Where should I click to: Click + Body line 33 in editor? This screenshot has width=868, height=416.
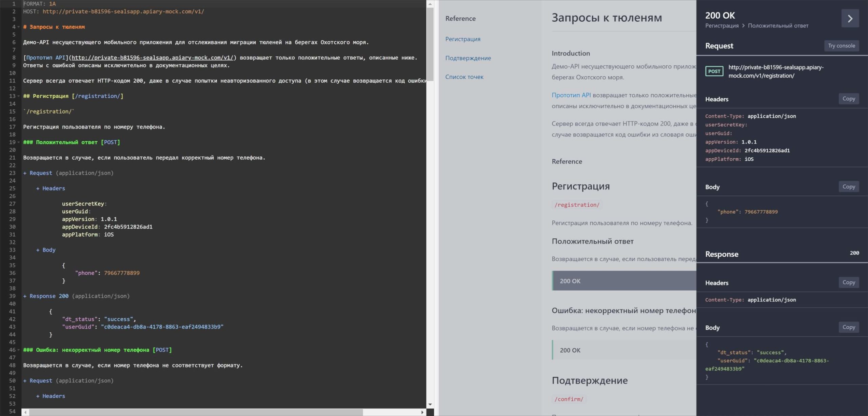click(46, 250)
